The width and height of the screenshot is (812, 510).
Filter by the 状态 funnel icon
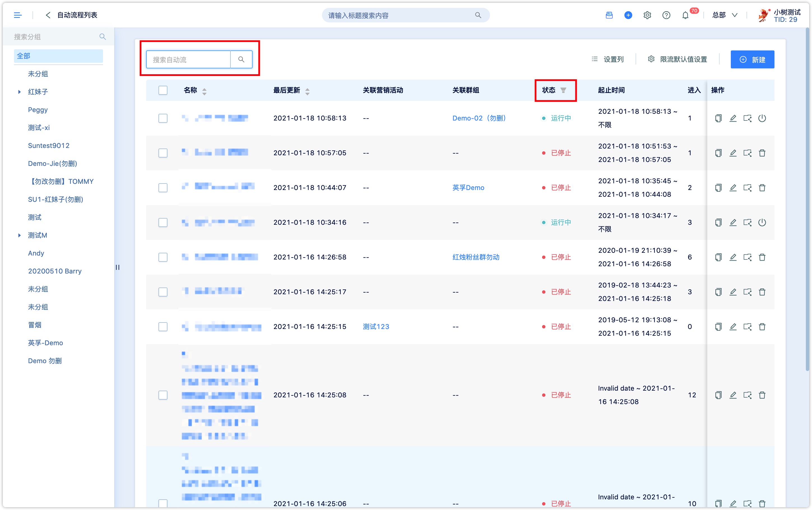[563, 90]
